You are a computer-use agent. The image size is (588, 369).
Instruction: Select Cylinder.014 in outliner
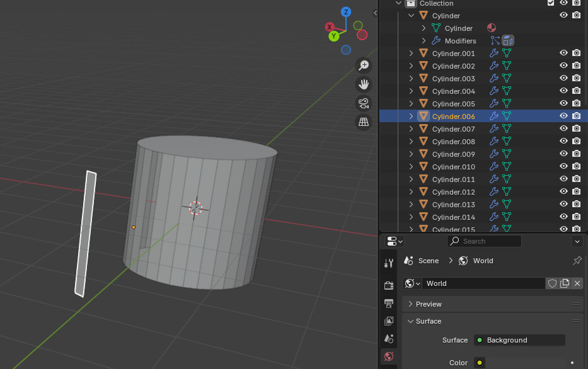[x=453, y=217]
